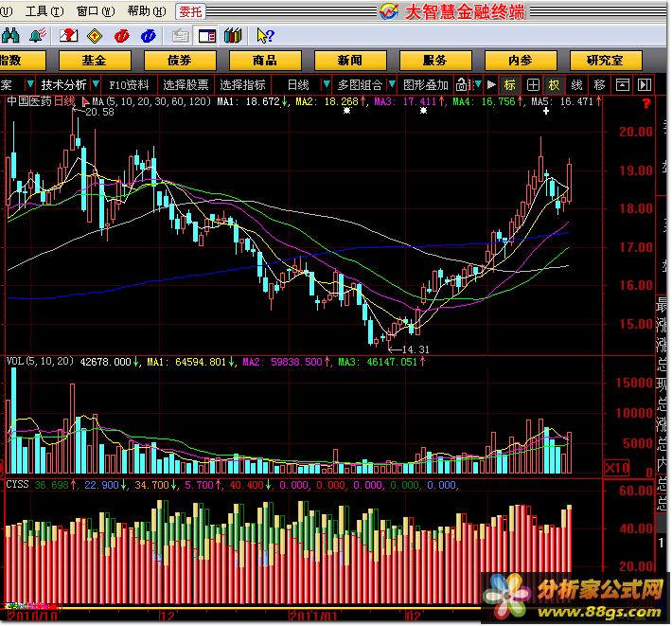Click the 委托 trade tab

click(190, 11)
